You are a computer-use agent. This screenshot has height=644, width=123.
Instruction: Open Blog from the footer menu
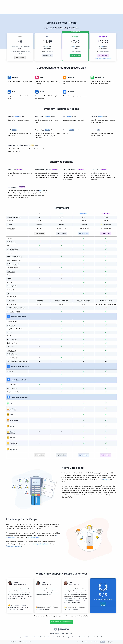[68, 637]
